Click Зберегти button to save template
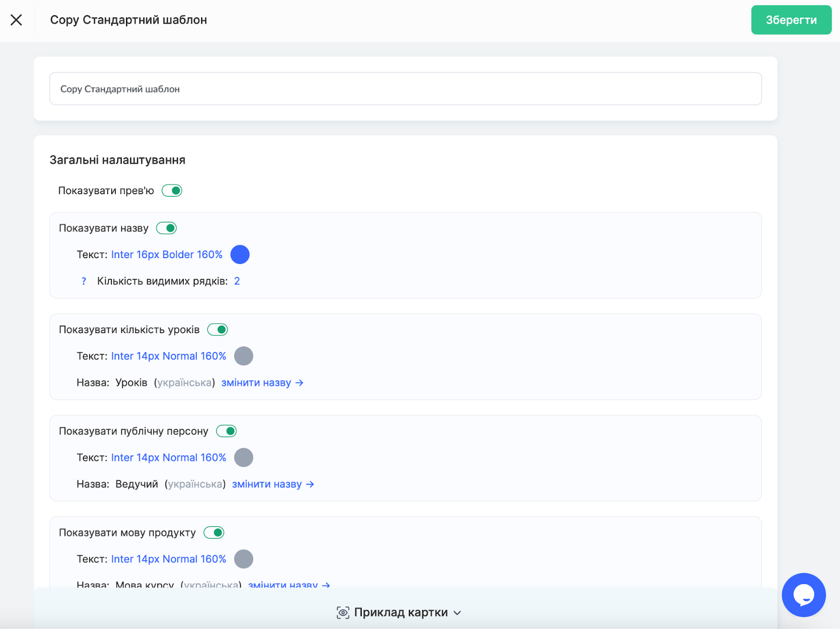This screenshot has width=840, height=629. pos(791,20)
